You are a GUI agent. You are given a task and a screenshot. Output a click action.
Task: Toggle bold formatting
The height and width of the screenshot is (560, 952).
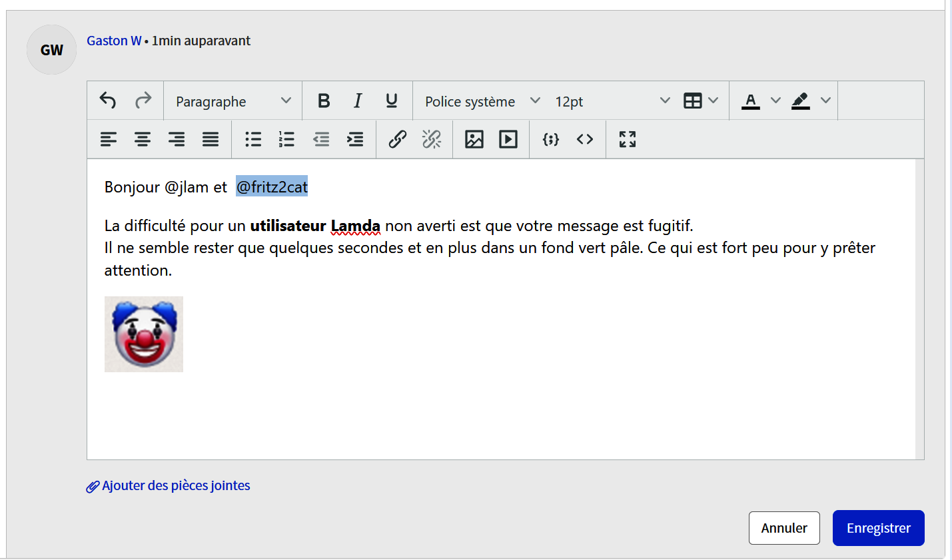tap(324, 101)
